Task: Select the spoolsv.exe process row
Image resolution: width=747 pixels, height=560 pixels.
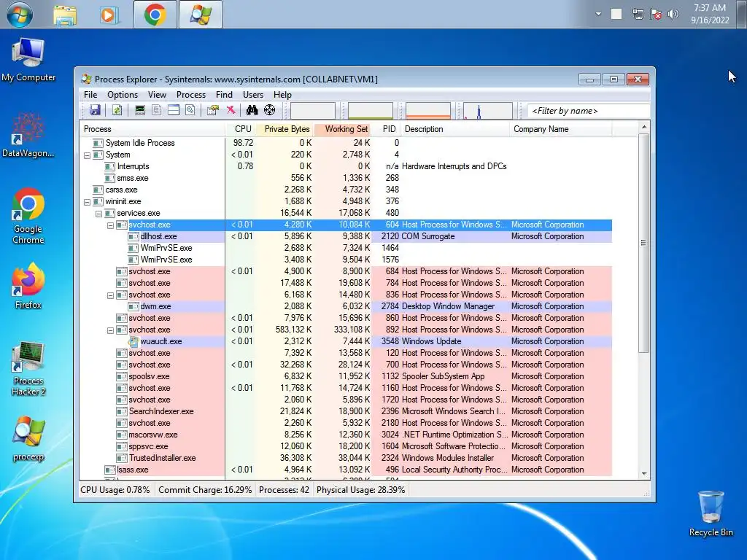Action: click(x=346, y=376)
